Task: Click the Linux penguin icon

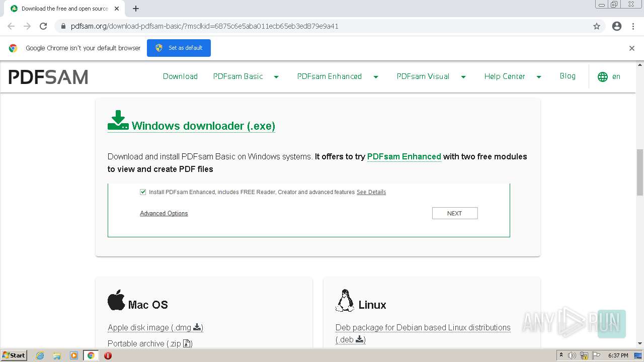Action: 345,301
